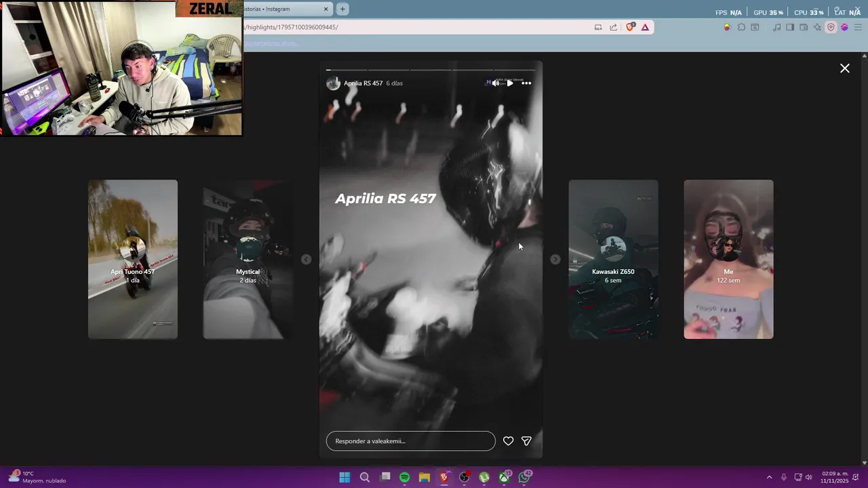Open the story's three-dot options menu

[526, 83]
